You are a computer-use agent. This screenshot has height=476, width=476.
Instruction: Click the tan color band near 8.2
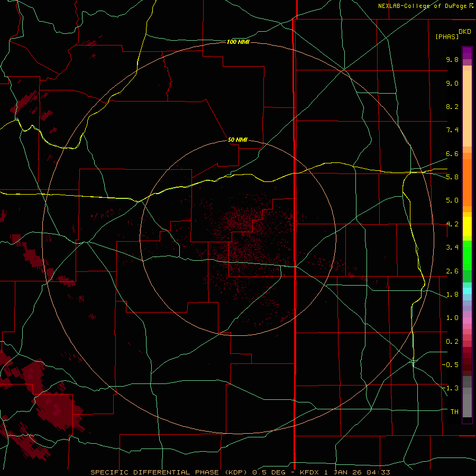tap(467, 108)
